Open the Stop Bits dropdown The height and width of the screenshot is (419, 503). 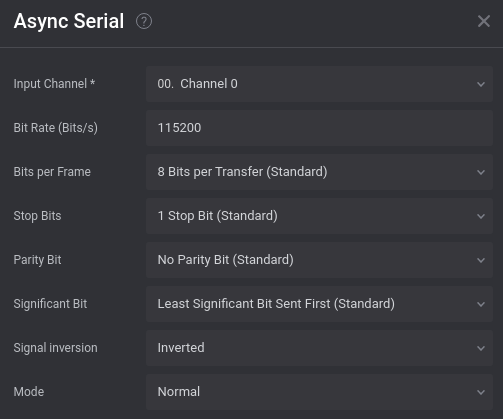[319, 216]
